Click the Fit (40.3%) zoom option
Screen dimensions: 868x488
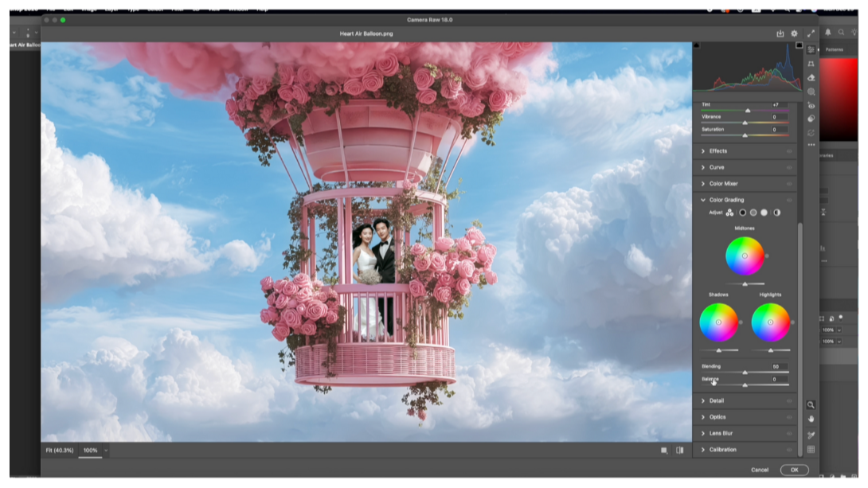(x=60, y=451)
